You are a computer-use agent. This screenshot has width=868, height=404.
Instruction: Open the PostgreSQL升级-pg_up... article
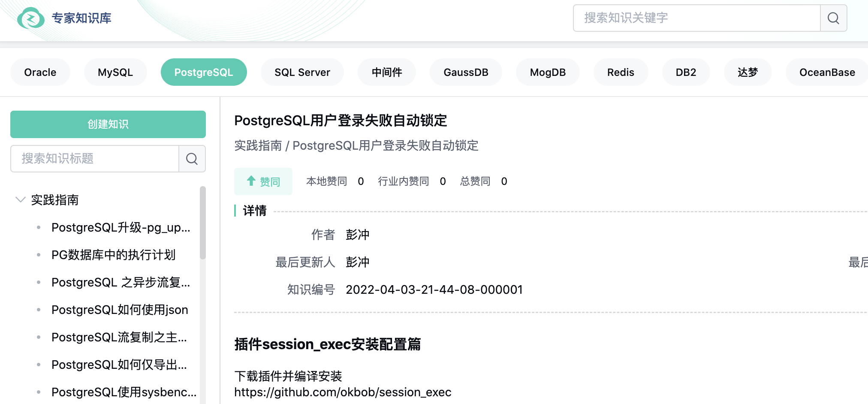pyautogui.click(x=121, y=227)
